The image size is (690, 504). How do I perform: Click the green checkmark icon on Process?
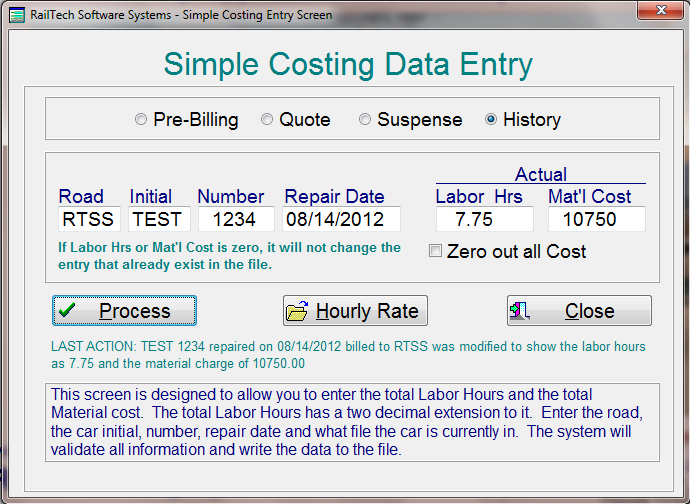coord(67,310)
